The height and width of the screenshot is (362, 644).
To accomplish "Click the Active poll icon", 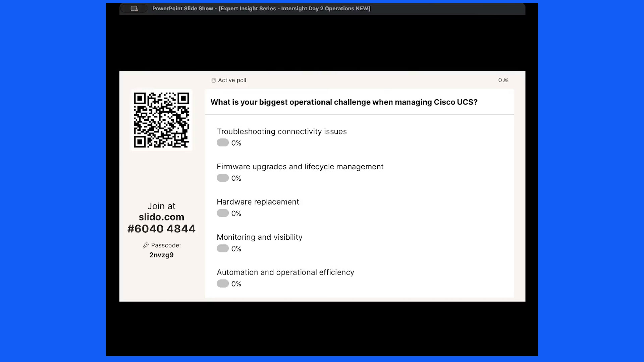I will 213,80.
